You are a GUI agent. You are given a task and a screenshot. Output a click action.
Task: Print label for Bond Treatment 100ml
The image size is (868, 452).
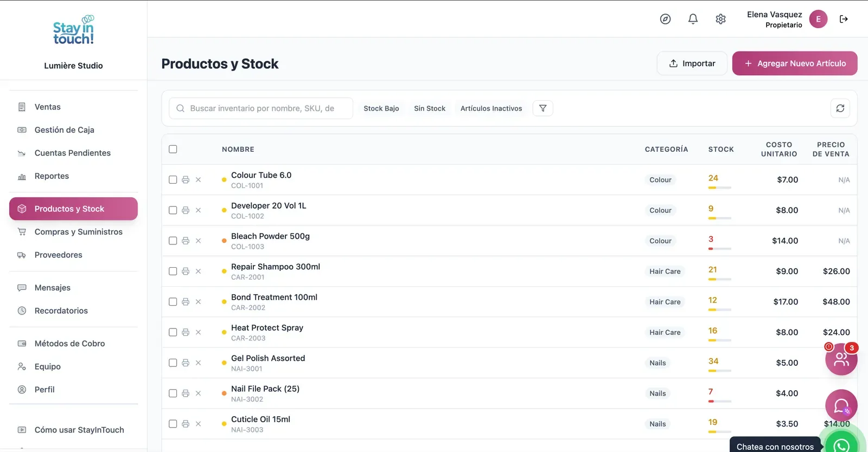coord(186,302)
